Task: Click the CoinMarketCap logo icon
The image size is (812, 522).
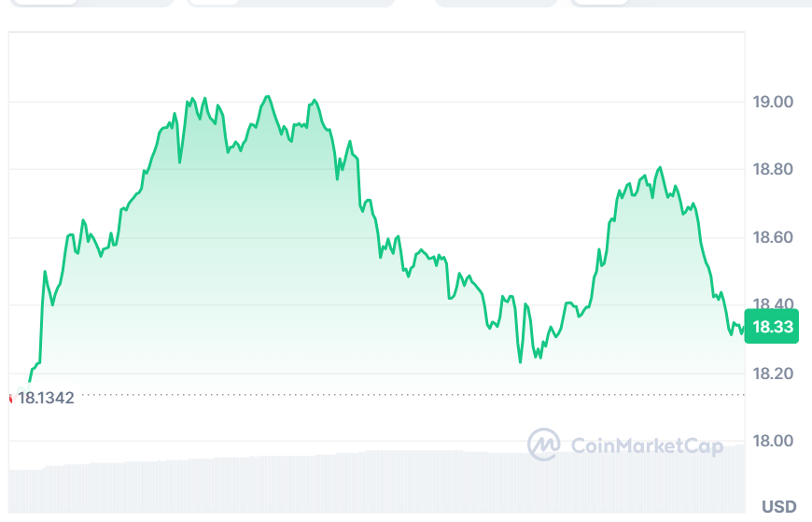Action: coord(543,444)
